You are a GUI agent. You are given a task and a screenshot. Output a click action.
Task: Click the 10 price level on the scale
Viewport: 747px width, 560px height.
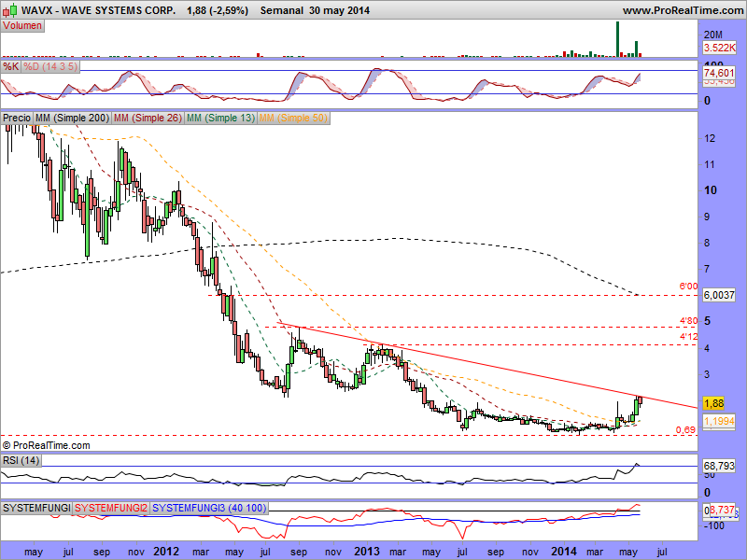tap(711, 190)
